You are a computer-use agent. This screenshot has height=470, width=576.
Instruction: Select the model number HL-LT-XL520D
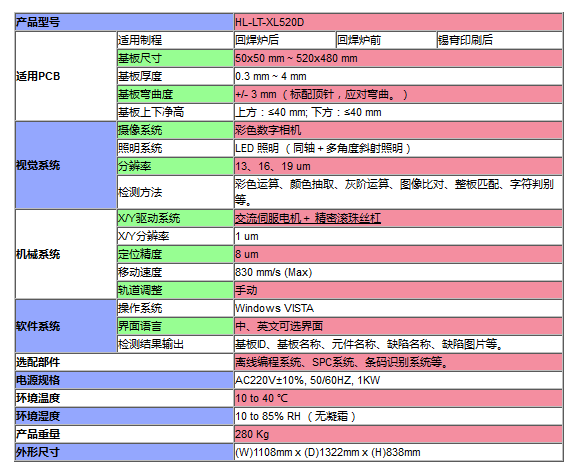coord(398,22)
